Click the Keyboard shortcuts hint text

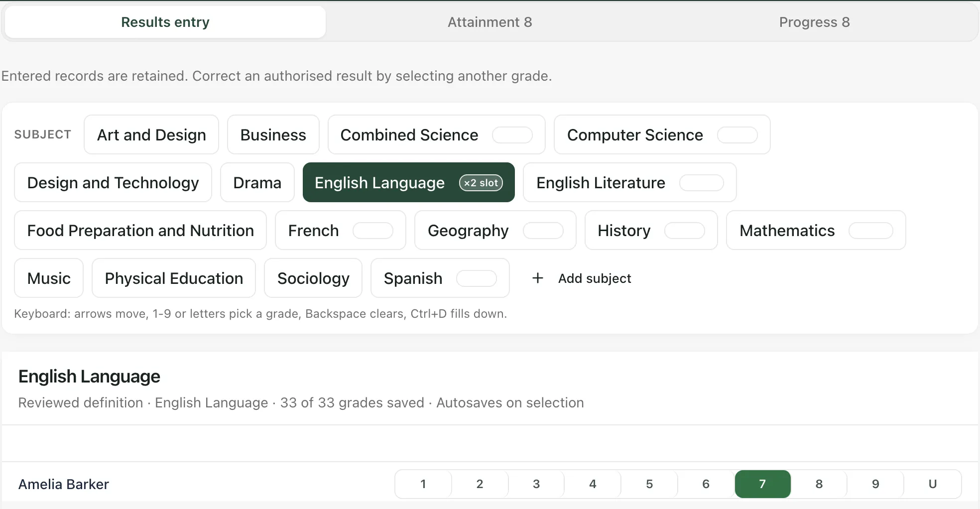coord(260,314)
